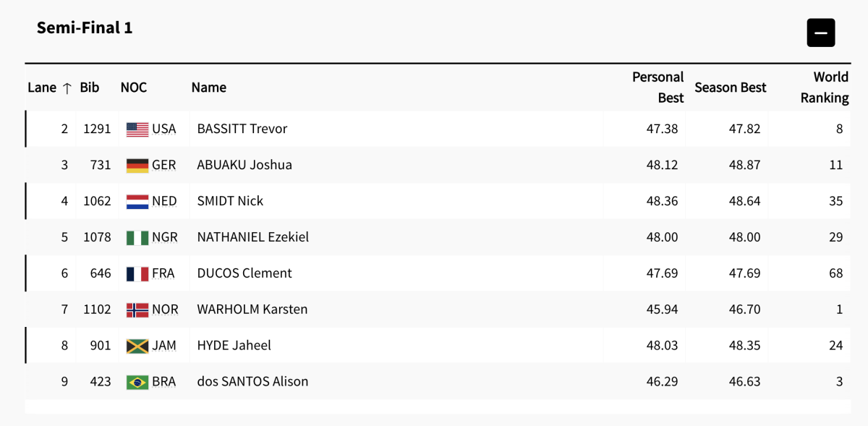Click the Semi-Final 1 heading
Screen dimensions: 868x426
(85, 27)
